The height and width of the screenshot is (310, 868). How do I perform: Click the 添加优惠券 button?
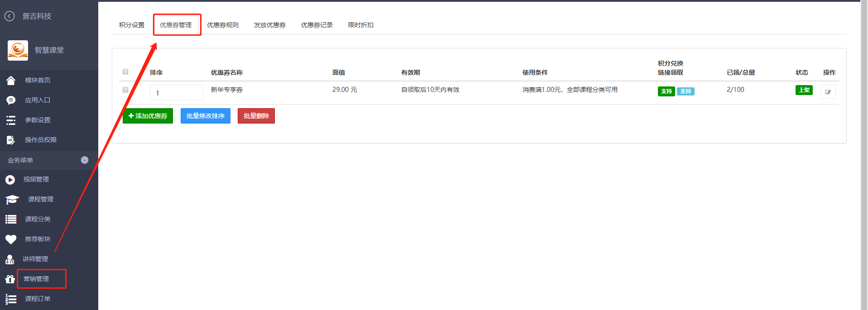(x=148, y=116)
